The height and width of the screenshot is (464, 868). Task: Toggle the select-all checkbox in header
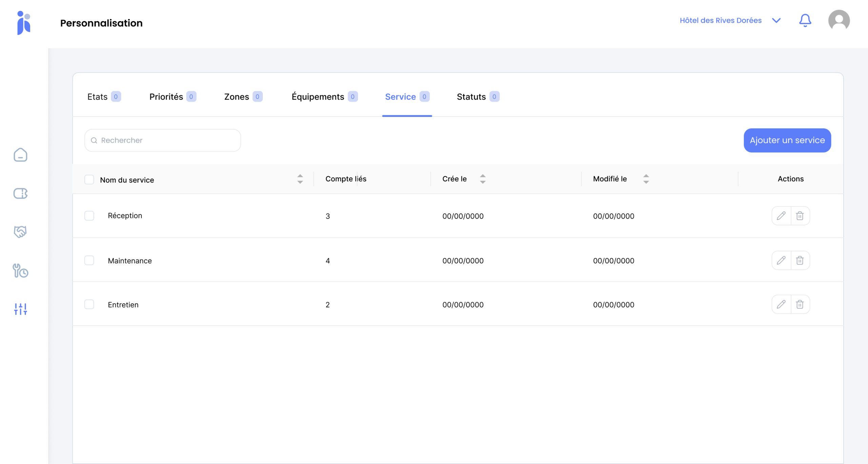click(x=89, y=180)
